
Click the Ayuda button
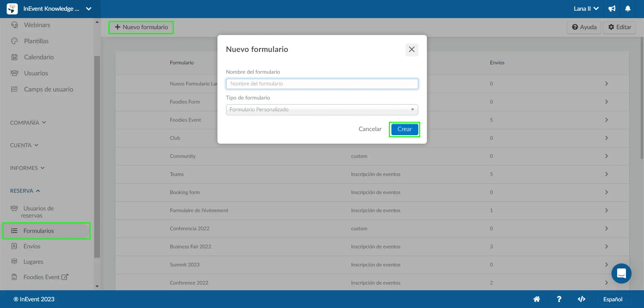tap(584, 27)
